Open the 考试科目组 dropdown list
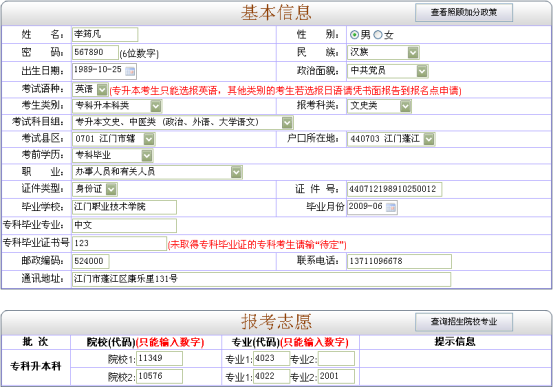 click(x=183, y=122)
